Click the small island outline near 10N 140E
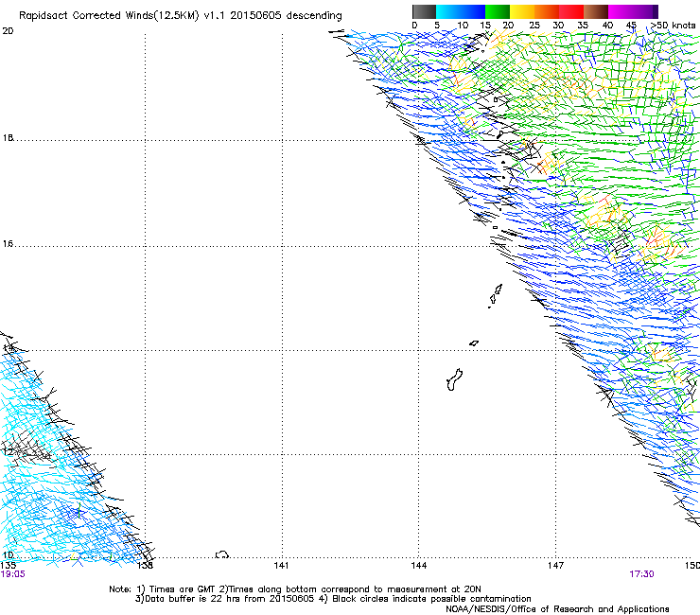 (x=222, y=554)
